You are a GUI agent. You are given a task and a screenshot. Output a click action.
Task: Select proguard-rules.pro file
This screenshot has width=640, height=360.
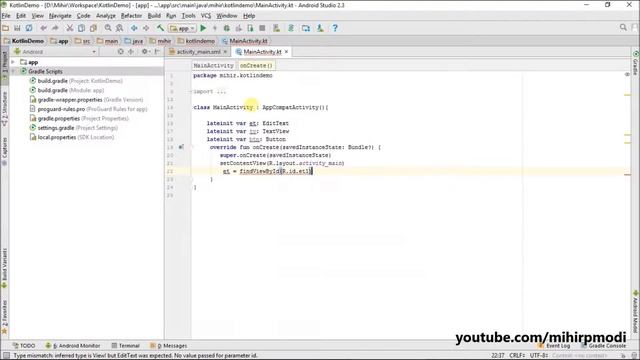(x=88, y=109)
